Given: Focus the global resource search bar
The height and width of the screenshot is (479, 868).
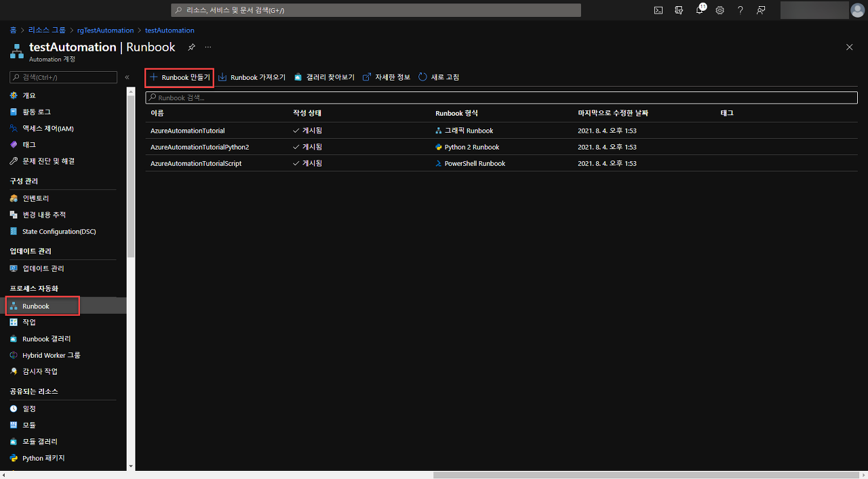Looking at the screenshot, I should [x=375, y=10].
